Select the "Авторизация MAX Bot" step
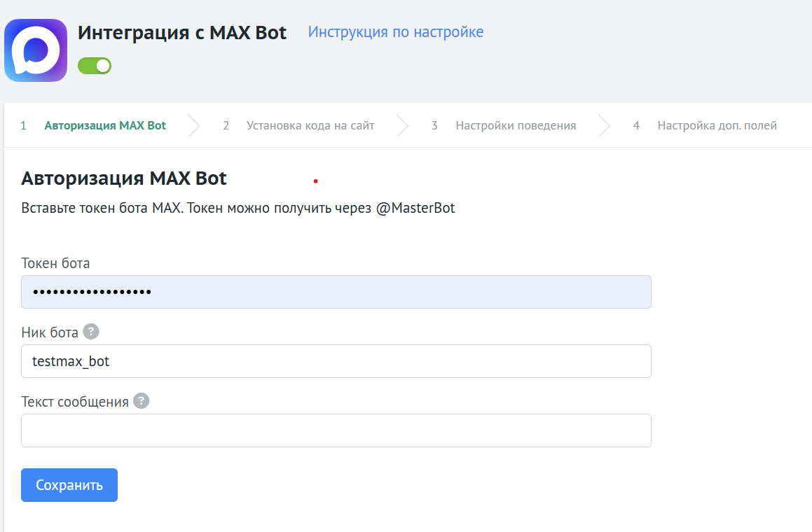Viewport: 812px width, 532px height. pyautogui.click(x=105, y=126)
